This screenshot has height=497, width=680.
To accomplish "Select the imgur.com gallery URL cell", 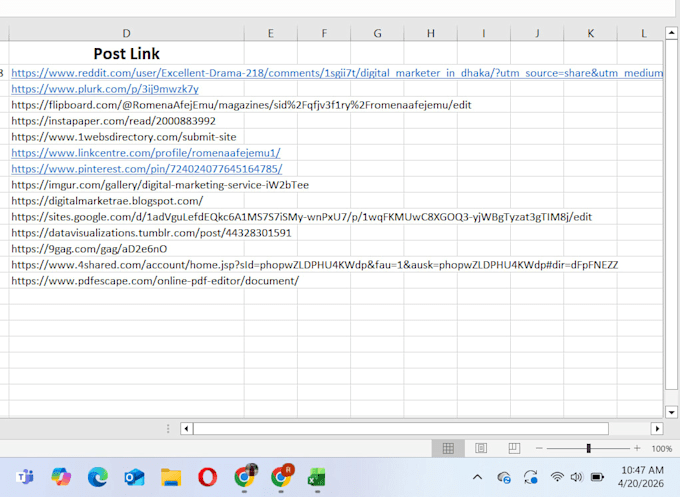I will 160,185.
